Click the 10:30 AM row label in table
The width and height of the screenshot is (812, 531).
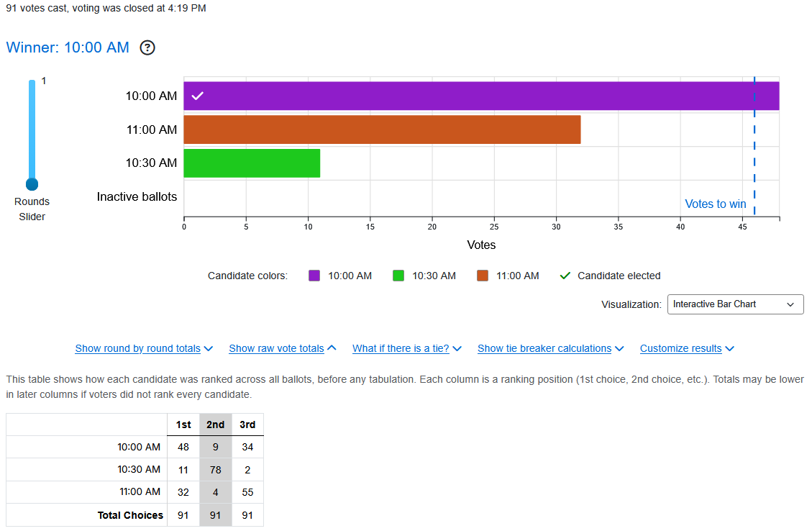coord(139,469)
